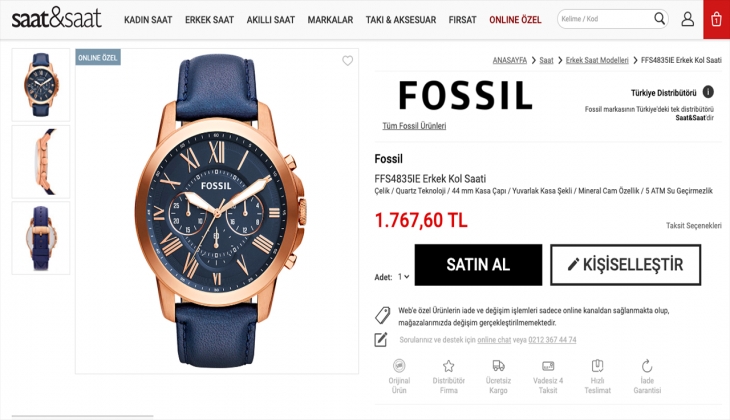The image size is (730, 420).
Task: Click the Hızlı Teslimat icon
Action: (597, 366)
